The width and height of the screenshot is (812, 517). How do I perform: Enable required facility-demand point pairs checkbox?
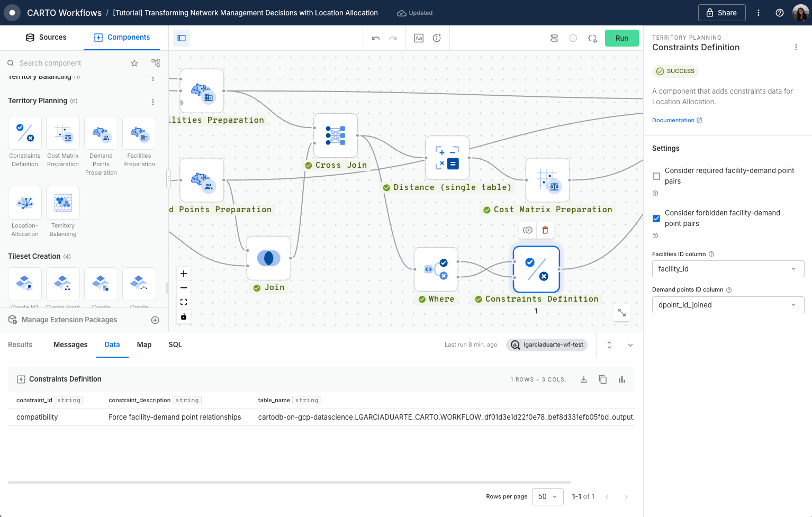point(656,176)
